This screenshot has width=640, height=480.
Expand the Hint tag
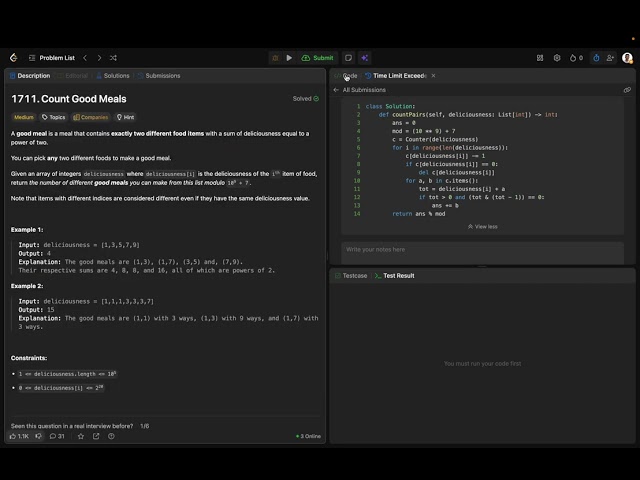[126, 117]
